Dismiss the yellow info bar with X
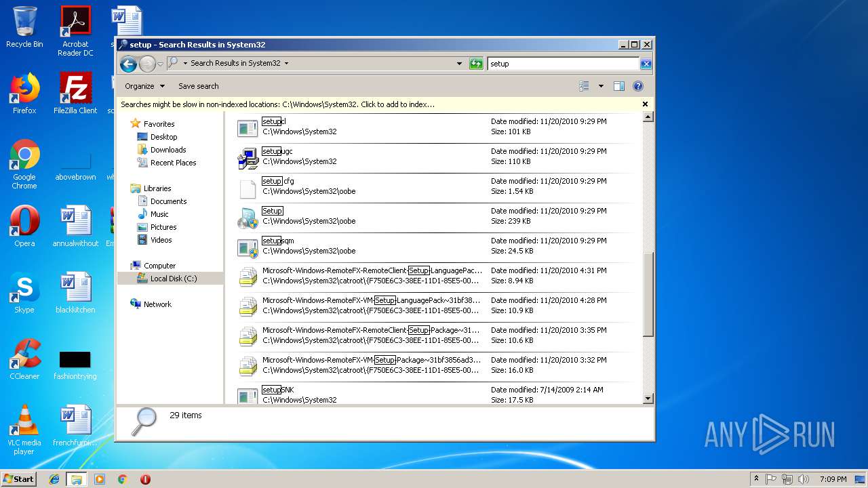Image resolution: width=868 pixels, height=488 pixels. tap(645, 104)
